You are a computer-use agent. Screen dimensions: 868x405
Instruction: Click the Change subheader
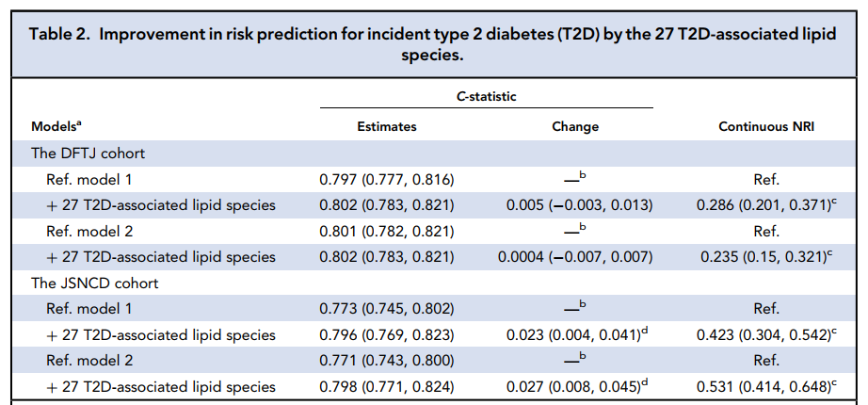pos(574,126)
